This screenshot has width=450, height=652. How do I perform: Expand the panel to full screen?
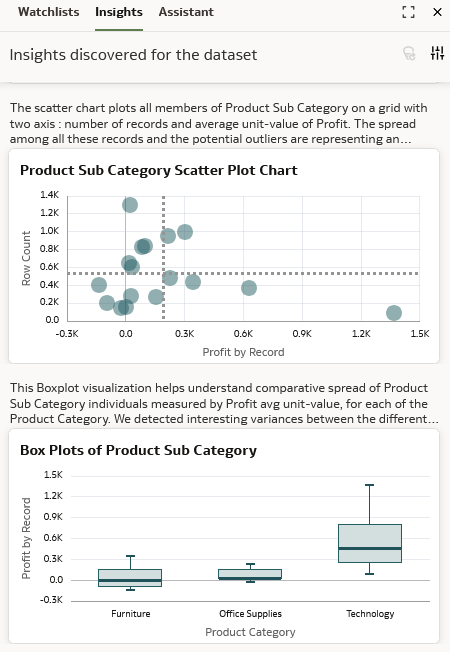[x=408, y=12]
